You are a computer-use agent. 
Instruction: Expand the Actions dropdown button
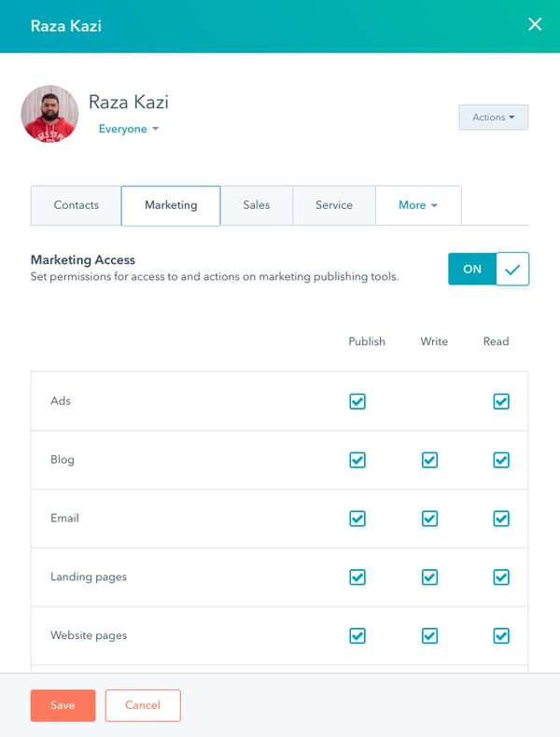click(x=493, y=118)
